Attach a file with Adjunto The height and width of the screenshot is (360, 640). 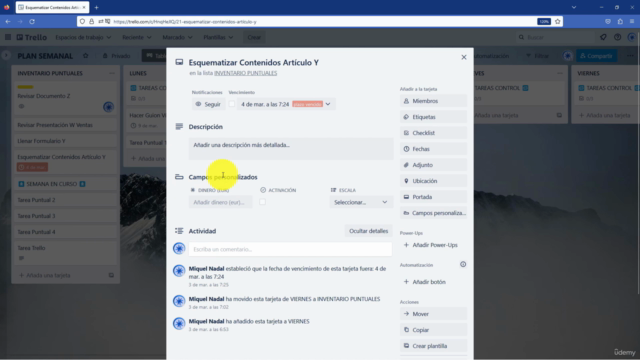tap(433, 165)
